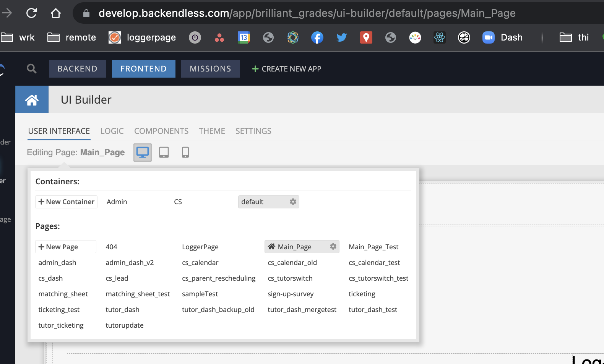Screen dimensions: 604x364
Task: Open Google Maps pin bookmark
Action: 366,37
